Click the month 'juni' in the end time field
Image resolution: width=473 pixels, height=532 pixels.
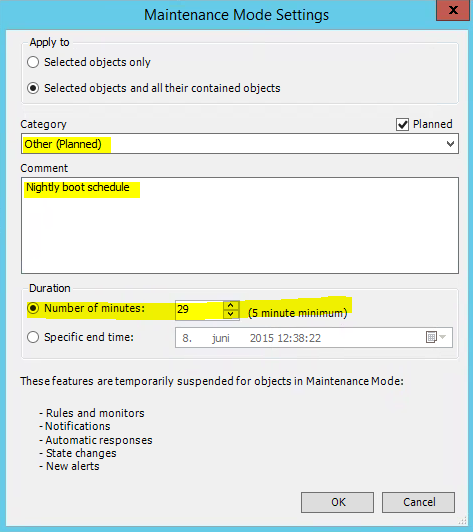pyautogui.click(x=221, y=338)
